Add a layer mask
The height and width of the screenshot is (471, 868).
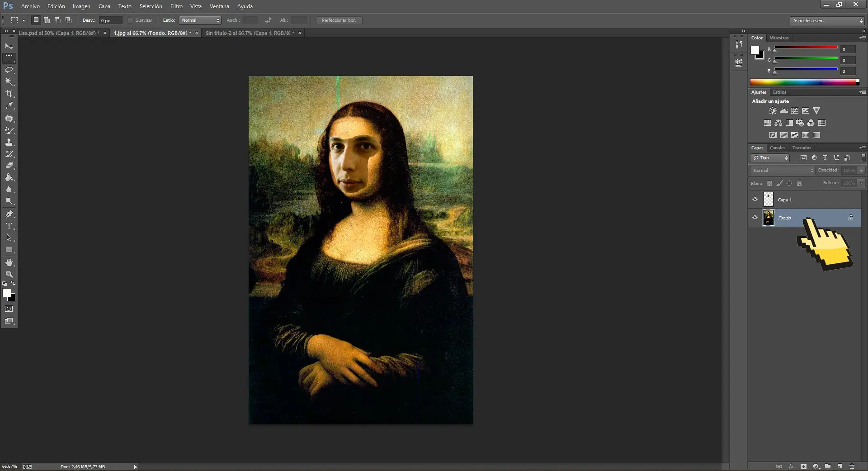[803, 466]
